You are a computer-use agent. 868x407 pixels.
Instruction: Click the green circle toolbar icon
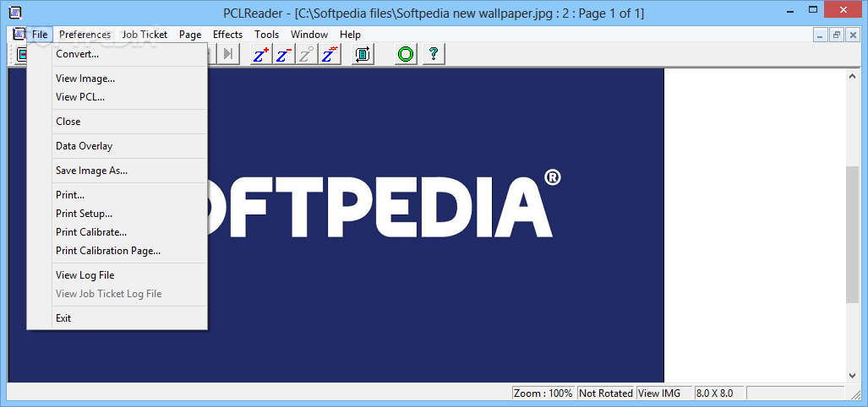click(406, 54)
